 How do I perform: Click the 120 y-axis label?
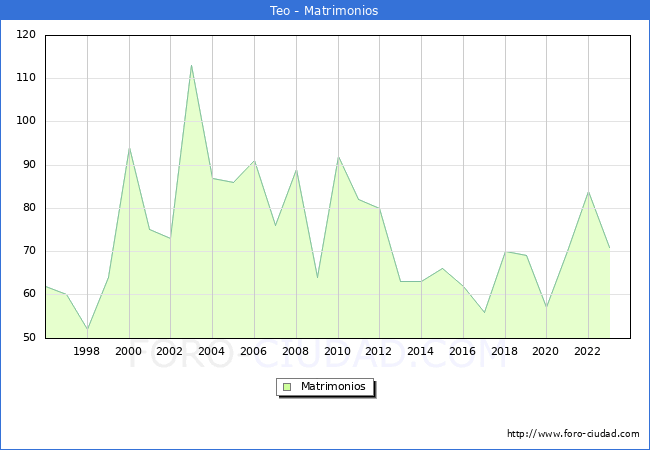(26, 35)
